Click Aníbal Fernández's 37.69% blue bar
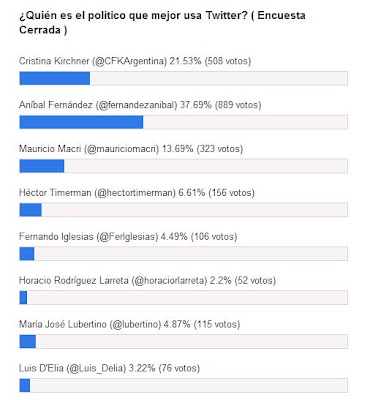 pos(81,122)
